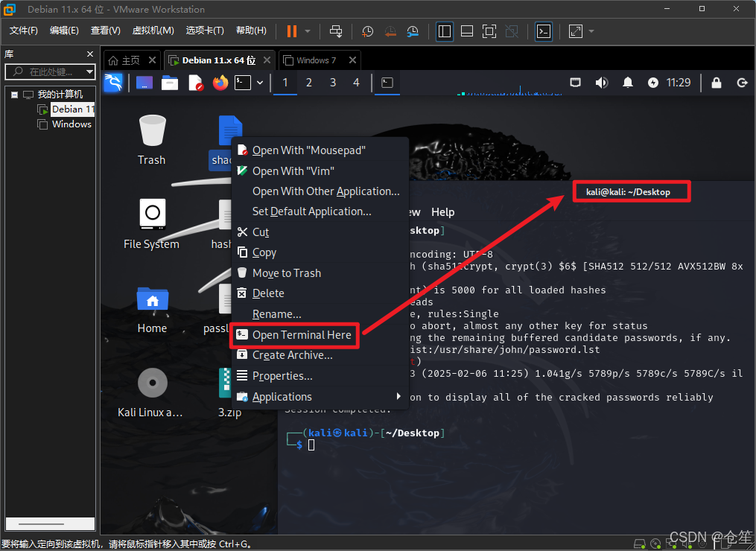
Task: Toggle the VMware console view icon
Action: pos(544,31)
